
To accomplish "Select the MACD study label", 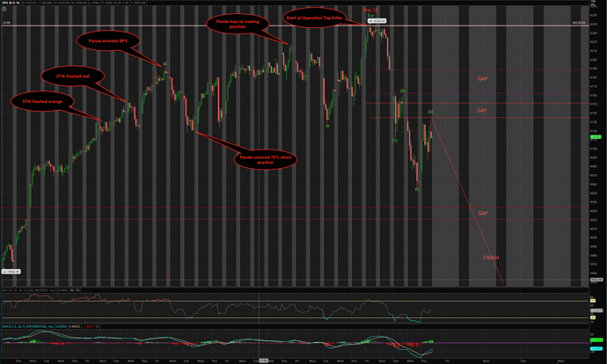I will pyautogui.click(x=28, y=326).
